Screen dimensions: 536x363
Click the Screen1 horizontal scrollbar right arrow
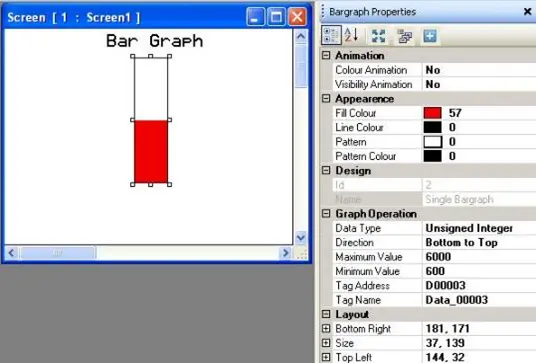285,253
